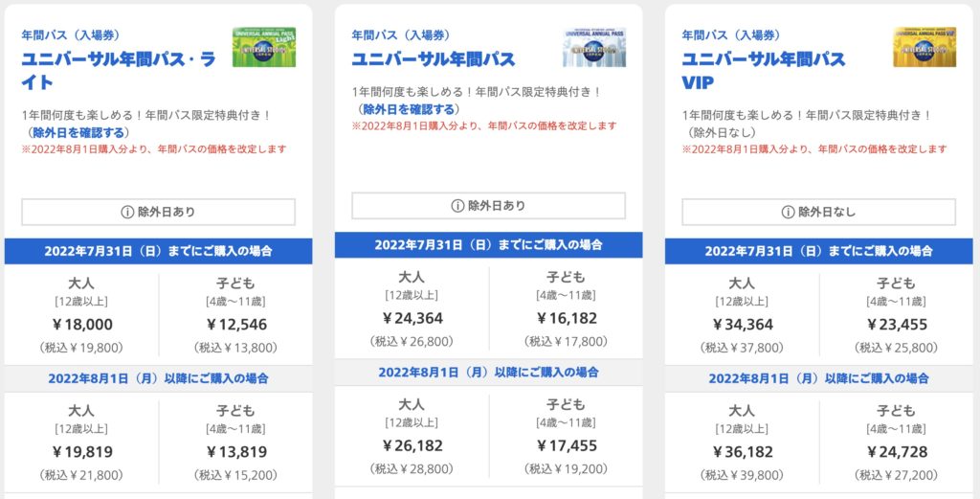This screenshot has height=499, width=980.
Task: Click the info icon beside 除外日あり in the standard pass card
Action: tap(457, 206)
